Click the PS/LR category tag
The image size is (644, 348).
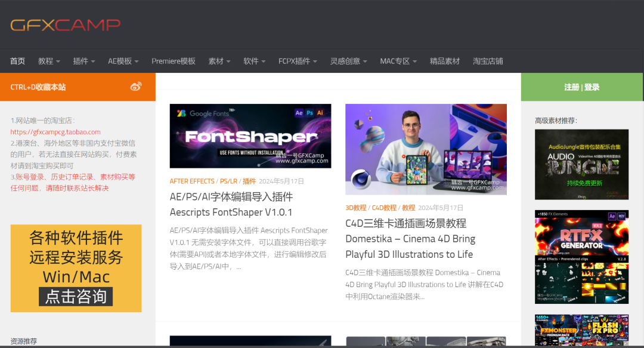pyautogui.click(x=228, y=181)
